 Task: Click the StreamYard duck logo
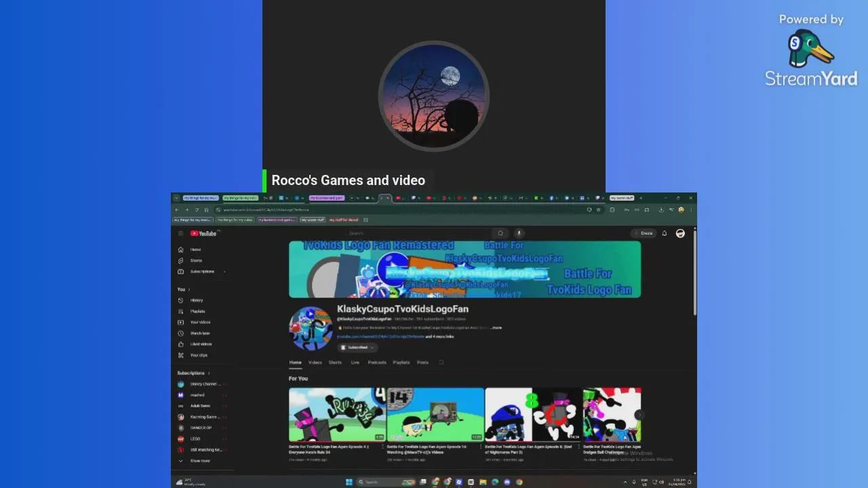point(811,48)
